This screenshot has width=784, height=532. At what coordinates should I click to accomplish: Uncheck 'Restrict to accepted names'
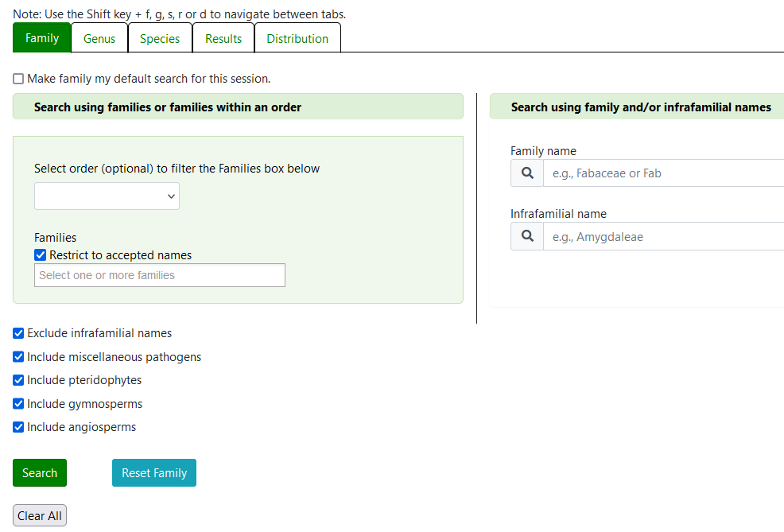[41, 255]
